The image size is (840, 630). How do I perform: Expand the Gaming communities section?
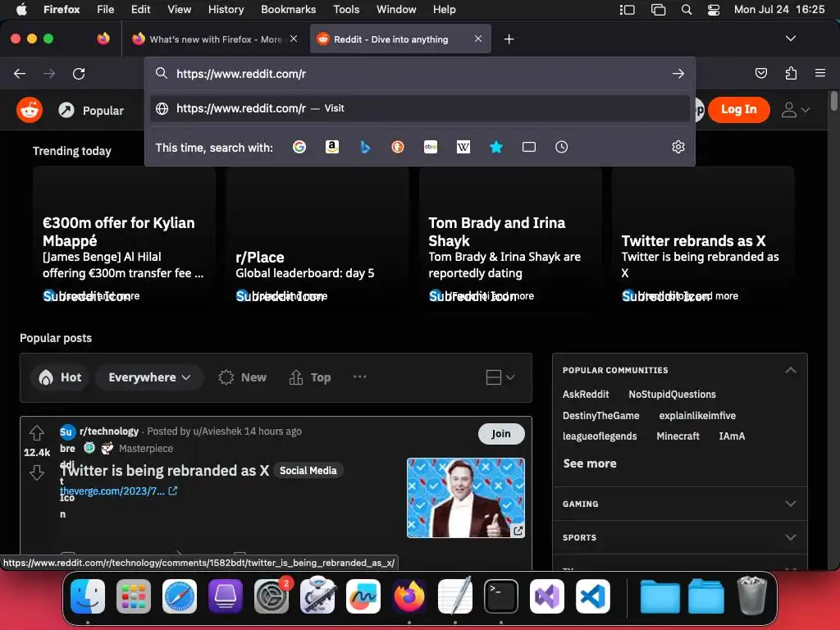pyautogui.click(x=790, y=504)
